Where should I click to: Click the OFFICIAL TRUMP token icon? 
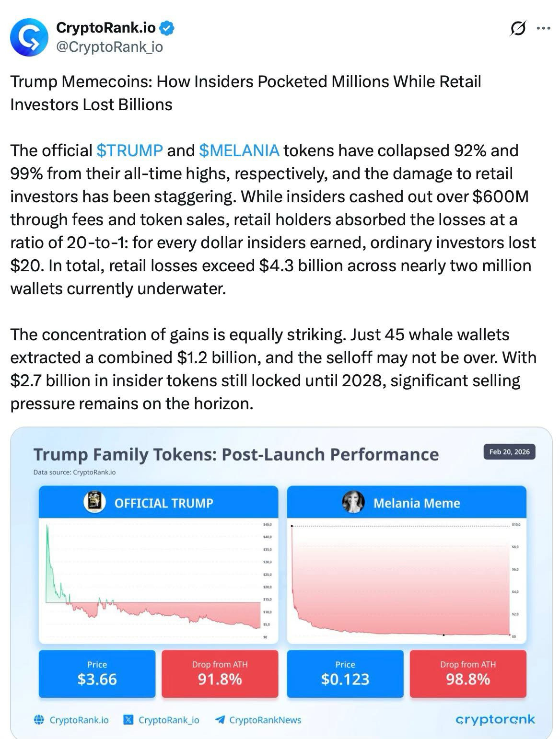point(94,502)
